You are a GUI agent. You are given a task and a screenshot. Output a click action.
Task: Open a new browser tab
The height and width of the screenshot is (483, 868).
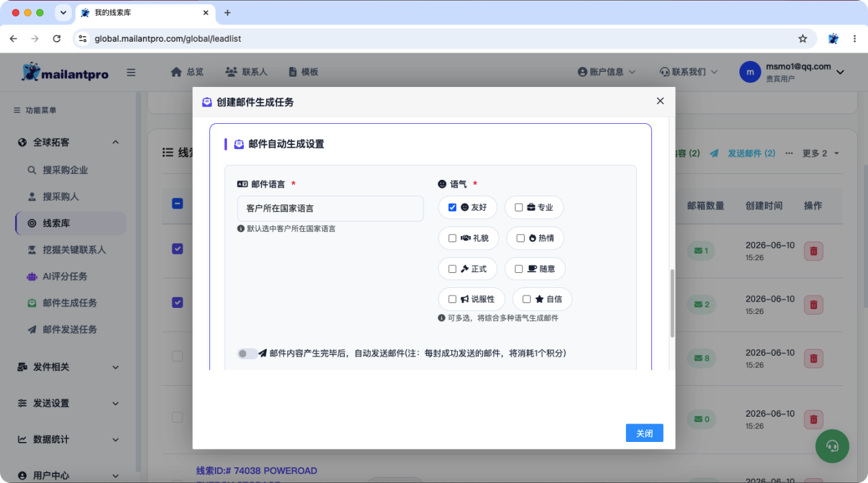228,12
